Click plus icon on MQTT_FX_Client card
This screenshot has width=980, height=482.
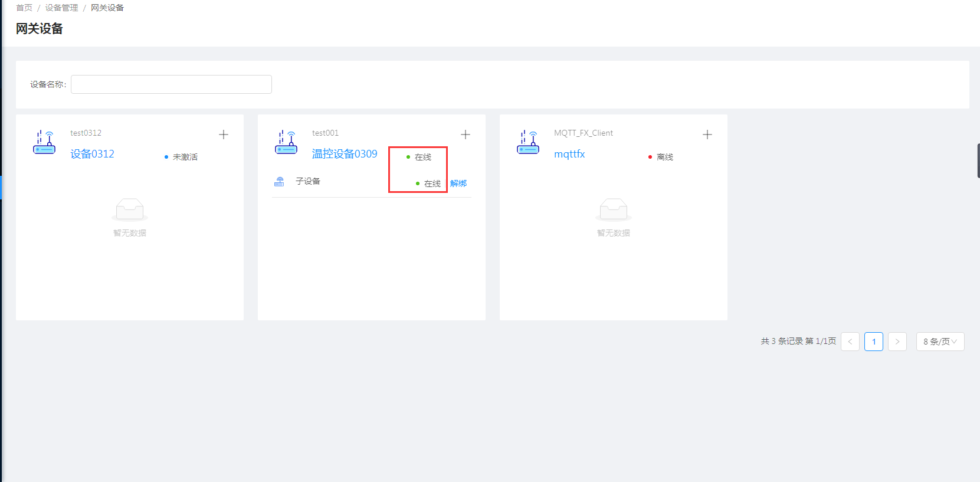point(707,135)
